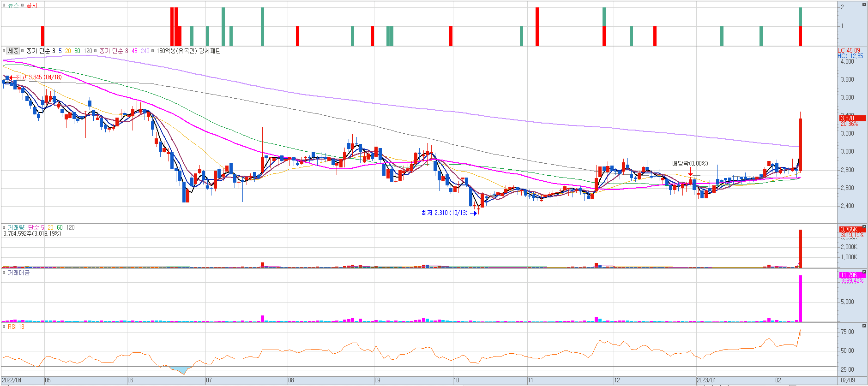Select the 공시 indicator label
This screenshot has height=386, width=868.
tap(31, 5)
